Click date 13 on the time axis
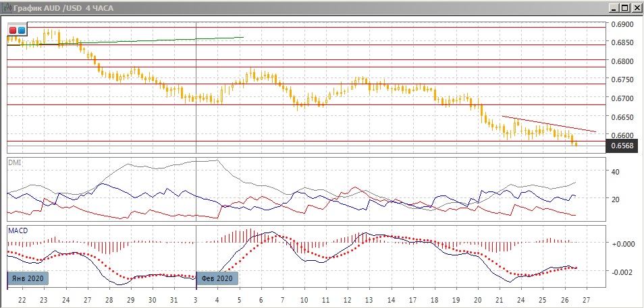The height and width of the screenshot is (308, 644). point(368,299)
